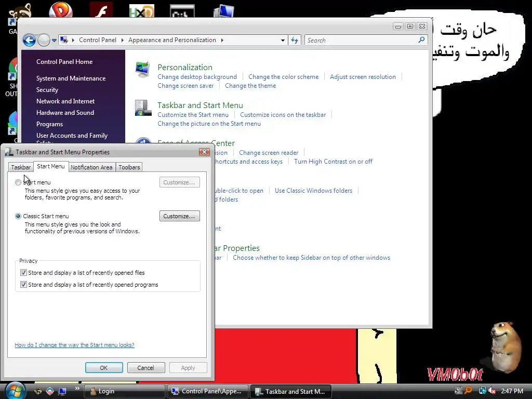The image size is (532, 399).
Task: Click the Show Desktop Quick Launch icon
Action: click(x=62, y=391)
